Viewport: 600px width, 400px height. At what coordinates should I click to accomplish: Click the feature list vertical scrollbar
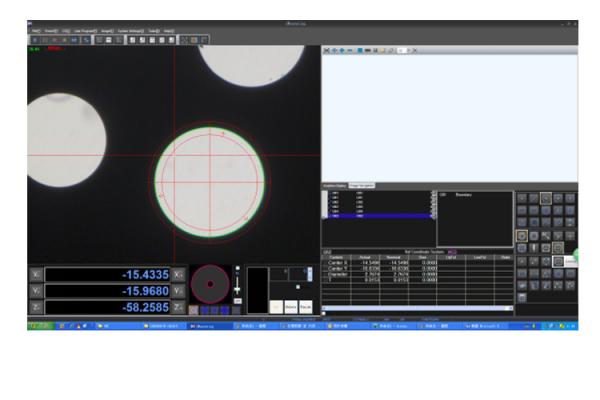[x=434, y=205]
